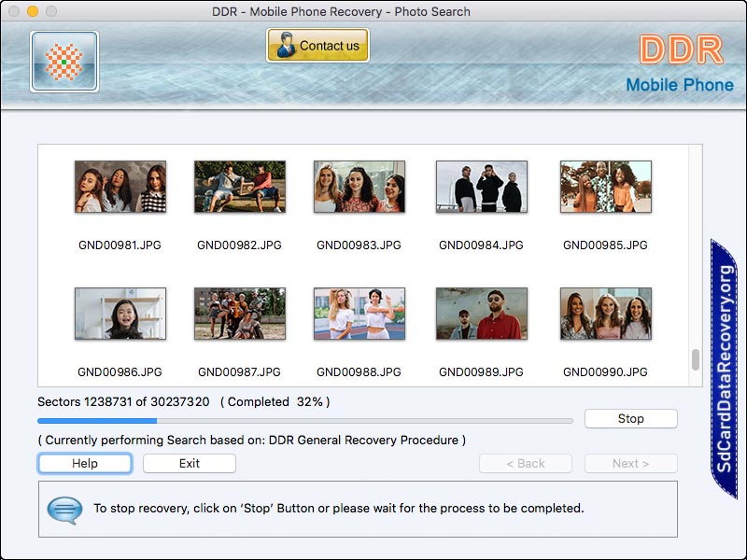
Task: Click the Contact us button
Action: (317, 45)
